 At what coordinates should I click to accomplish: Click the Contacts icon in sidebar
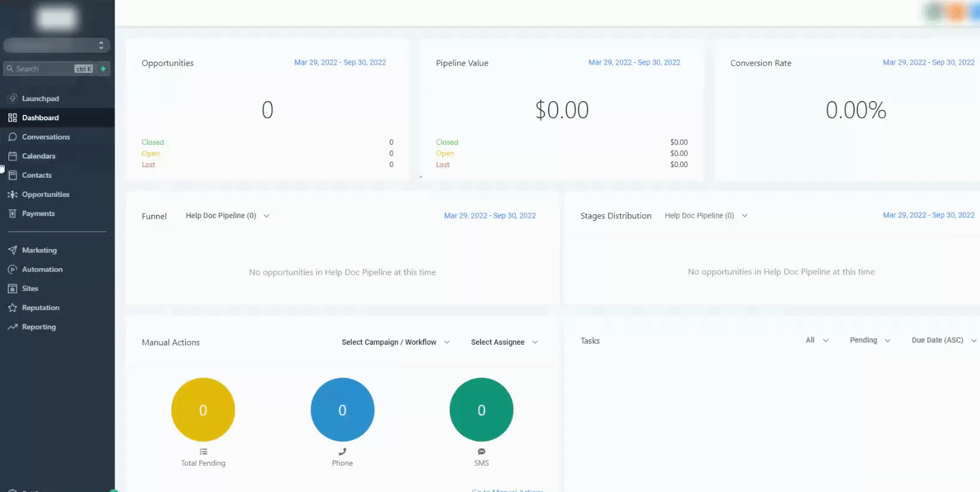(x=13, y=175)
